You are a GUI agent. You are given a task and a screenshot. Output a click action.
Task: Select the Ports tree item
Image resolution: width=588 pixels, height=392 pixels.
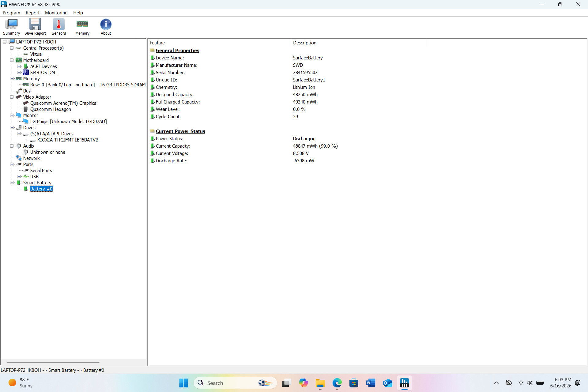tap(28, 164)
